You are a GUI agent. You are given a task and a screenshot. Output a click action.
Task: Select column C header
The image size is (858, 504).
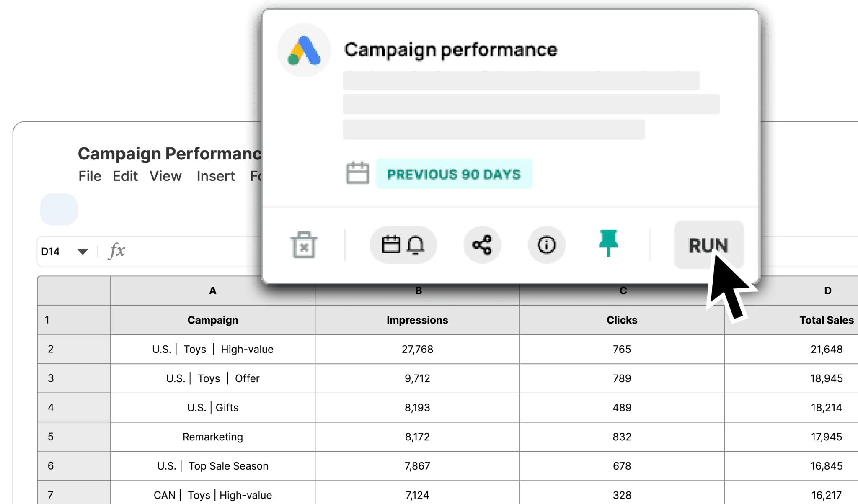[622, 291]
